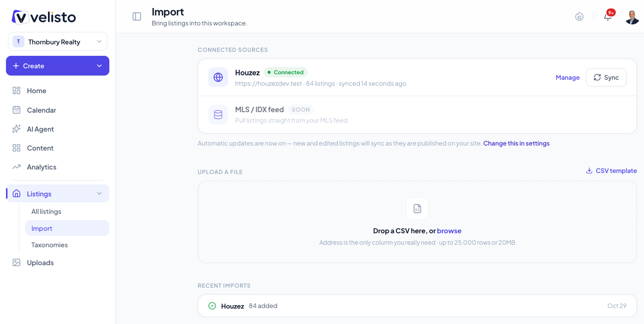This screenshot has height=324, width=644.
Task: Click the Uploads image icon
Action: [x=16, y=262]
